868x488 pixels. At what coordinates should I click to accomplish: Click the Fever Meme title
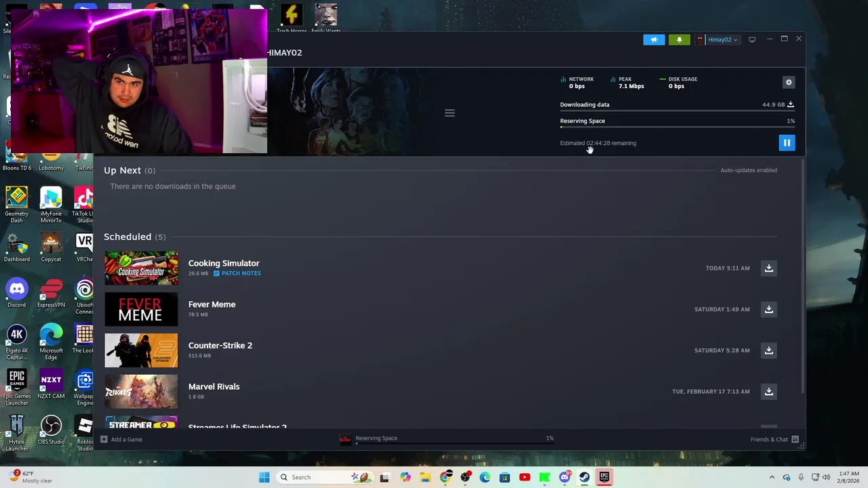click(x=212, y=304)
